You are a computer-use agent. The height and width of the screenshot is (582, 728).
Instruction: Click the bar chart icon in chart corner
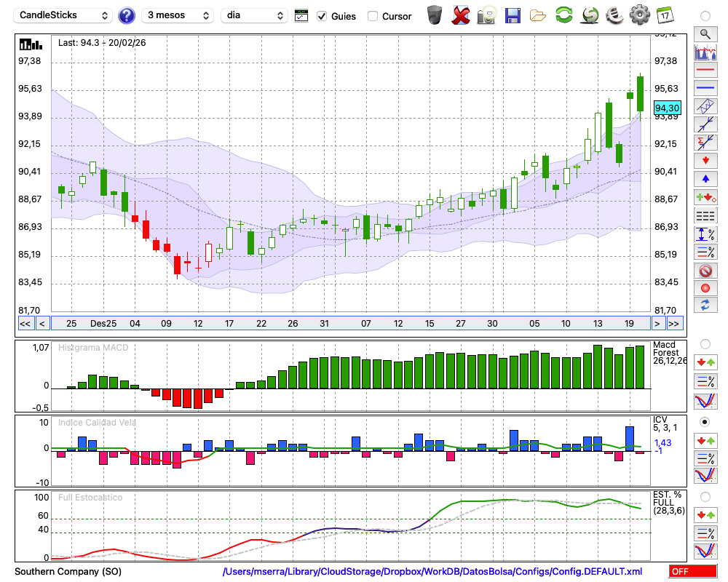pos(31,44)
